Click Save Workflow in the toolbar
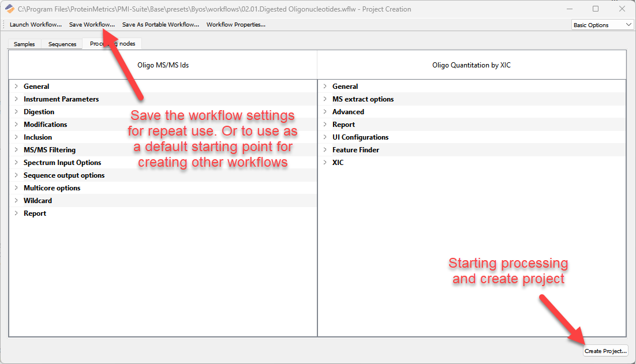This screenshot has height=364, width=636. tap(92, 25)
